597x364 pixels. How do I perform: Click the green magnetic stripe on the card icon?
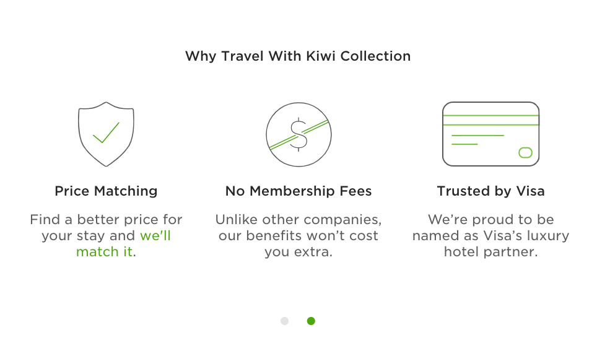tap(491, 120)
